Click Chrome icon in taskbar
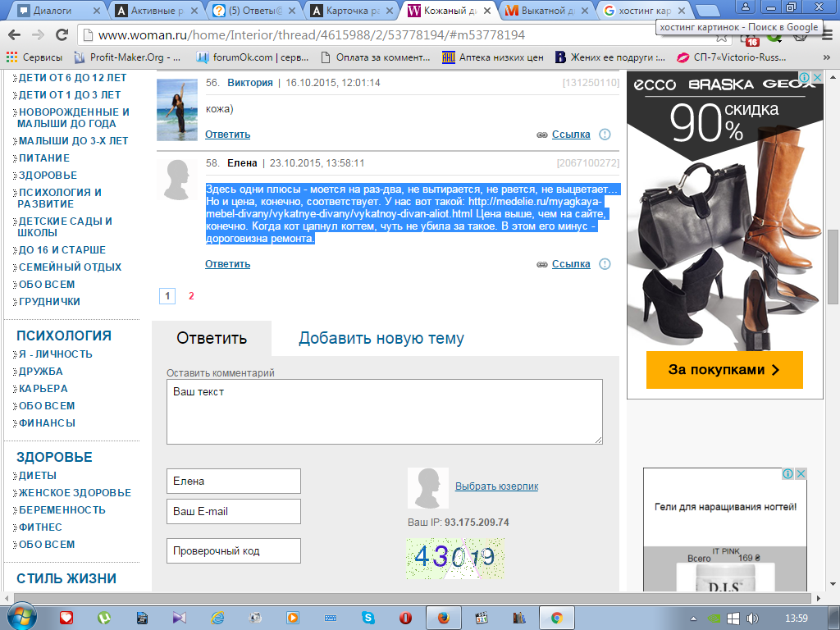The image size is (840, 630). [x=557, y=619]
